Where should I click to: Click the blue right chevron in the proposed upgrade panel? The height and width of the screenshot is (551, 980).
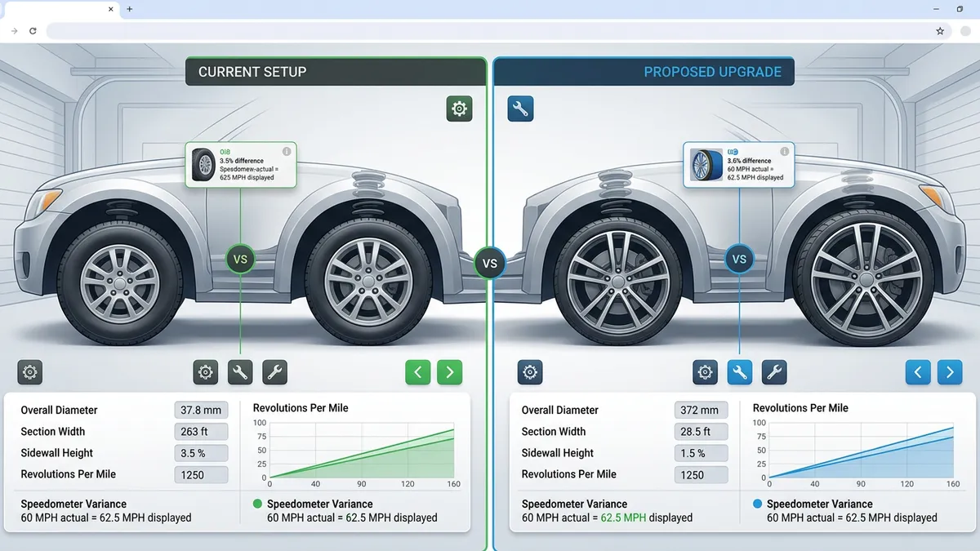tap(950, 371)
